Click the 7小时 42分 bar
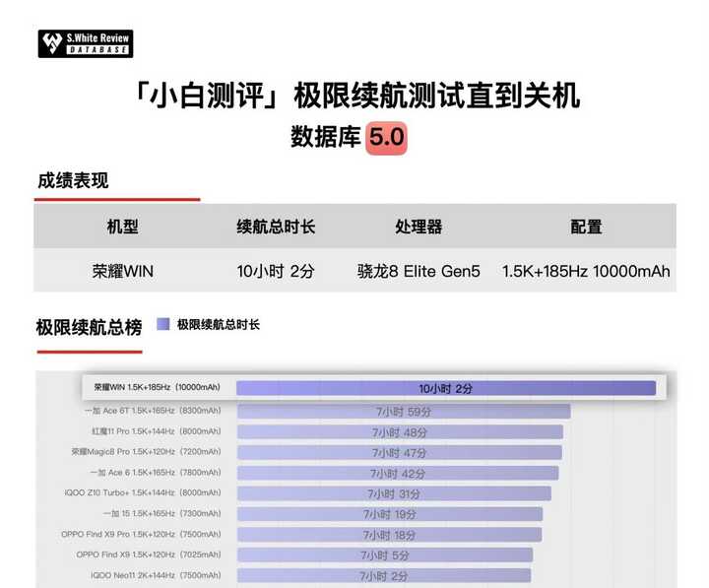 [x=398, y=473]
